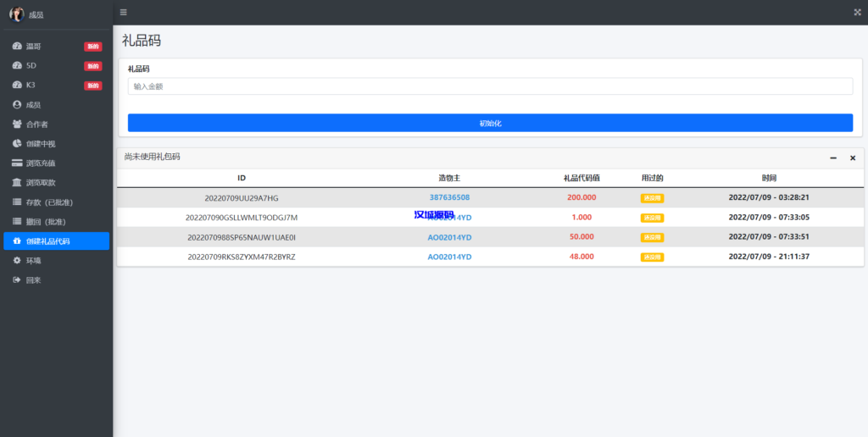Close the 尚未使用礼包码 panel with X icon
868x437 pixels.
pos(853,158)
